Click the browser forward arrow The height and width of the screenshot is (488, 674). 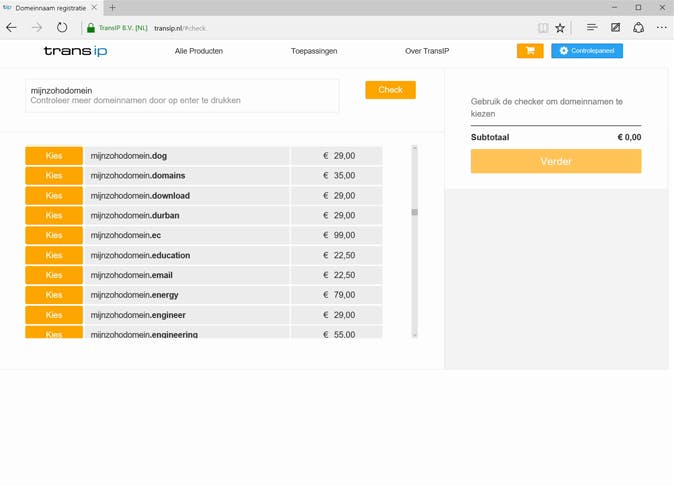(x=37, y=28)
